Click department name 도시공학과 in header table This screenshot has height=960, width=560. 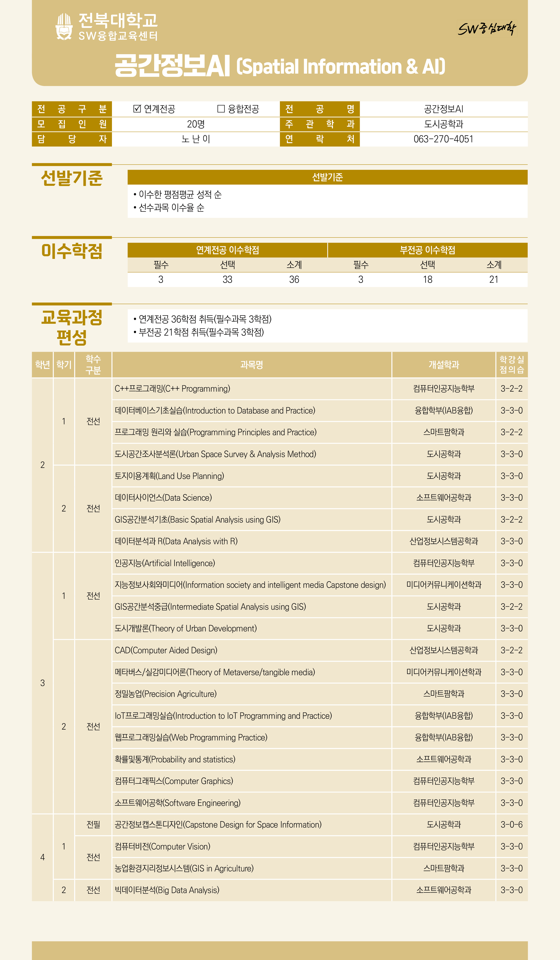click(444, 124)
